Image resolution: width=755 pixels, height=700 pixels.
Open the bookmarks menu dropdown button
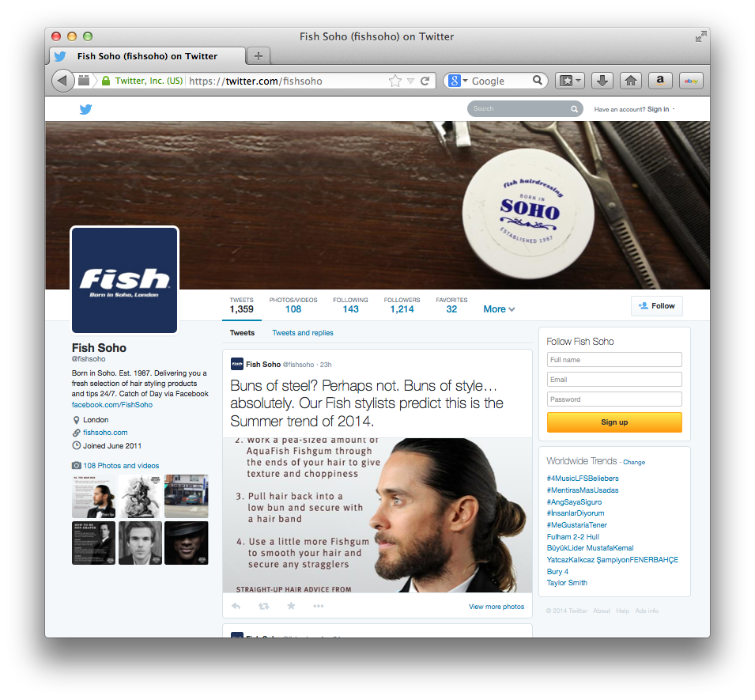[x=570, y=81]
